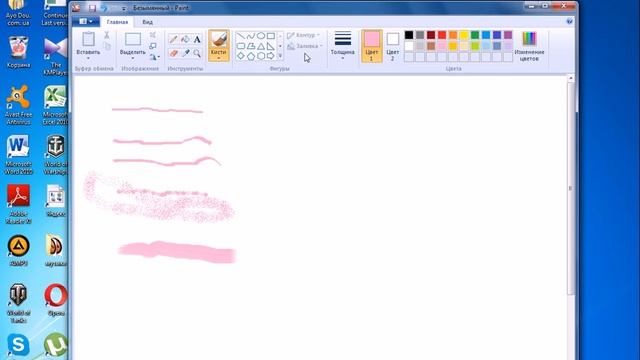This screenshot has height=360, width=640.
Task: Click the Cut scissors icon
Action: 107,35
